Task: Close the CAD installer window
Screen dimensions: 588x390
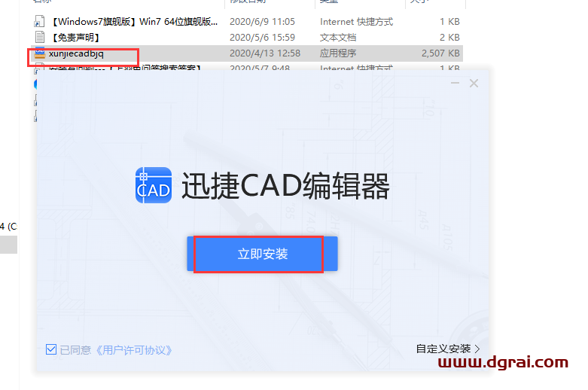Action: click(x=474, y=83)
